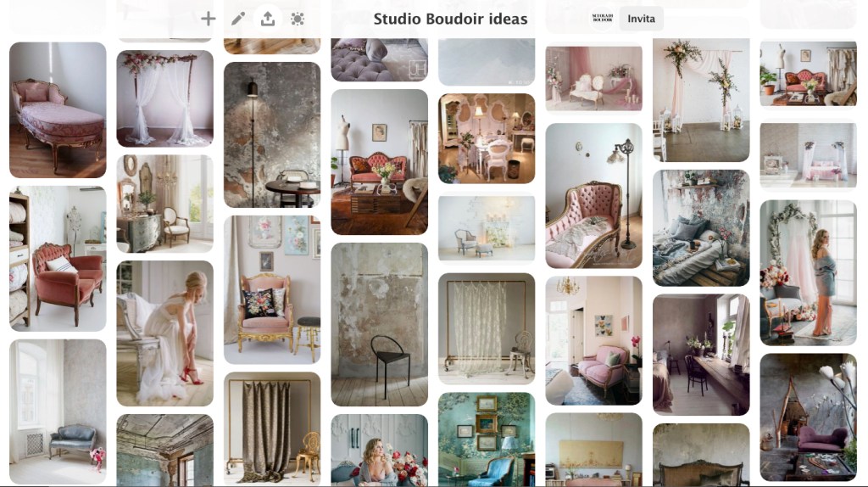
Task: Open the pink chaise longue pin
Action: tap(58, 109)
